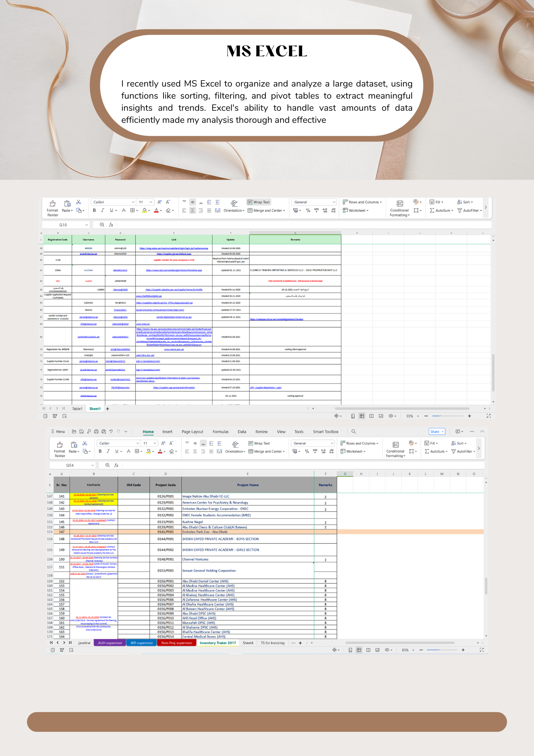The height and width of the screenshot is (756, 534).
Task: Open the Rows and Columns dropdown in the Inventory Traker spreadsheet
Action: coord(377,443)
